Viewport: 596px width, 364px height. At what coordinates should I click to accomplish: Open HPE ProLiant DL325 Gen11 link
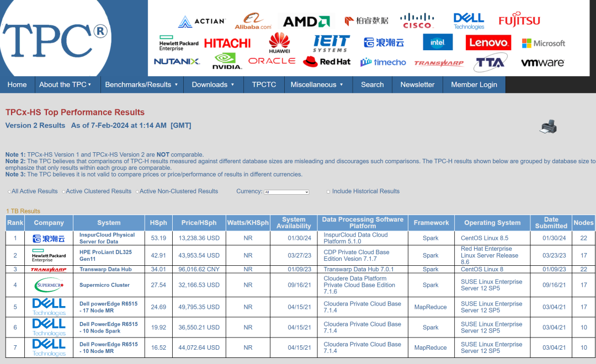pos(105,255)
